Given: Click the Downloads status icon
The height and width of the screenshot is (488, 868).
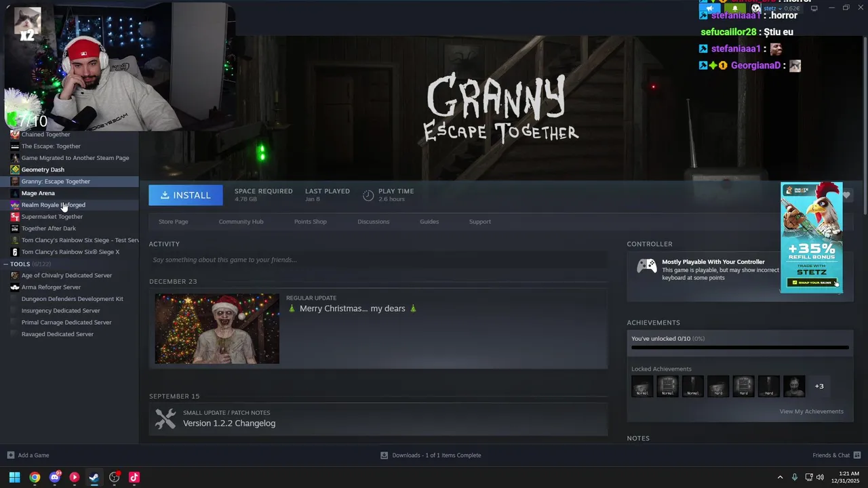Looking at the screenshot, I should pos(384,455).
